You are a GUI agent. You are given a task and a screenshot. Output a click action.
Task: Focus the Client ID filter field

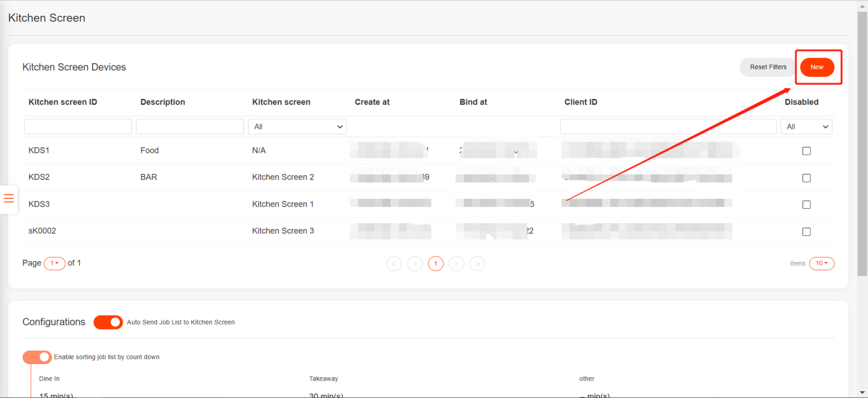(668, 126)
